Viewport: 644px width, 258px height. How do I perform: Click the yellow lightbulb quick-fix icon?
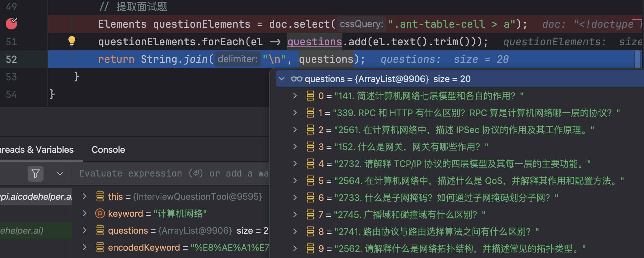tap(72, 41)
